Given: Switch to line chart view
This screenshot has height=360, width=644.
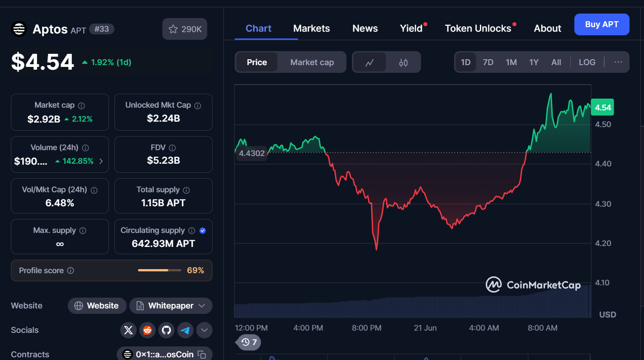Looking at the screenshot, I should point(369,62).
